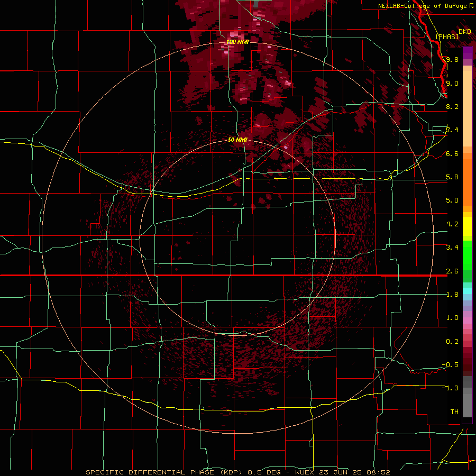Click the 50 NMI range ring label
This screenshot has width=476, height=476.
click(x=237, y=140)
